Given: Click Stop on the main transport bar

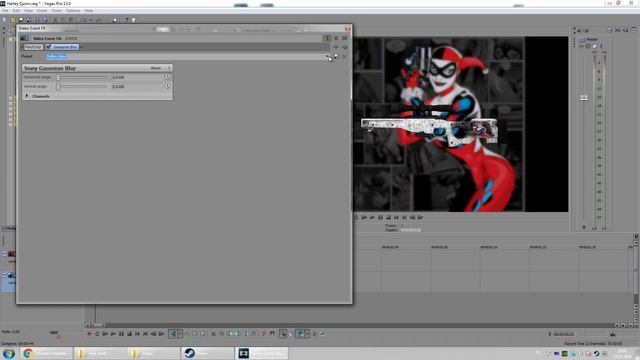Looking at the screenshot, I should (x=129, y=334).
